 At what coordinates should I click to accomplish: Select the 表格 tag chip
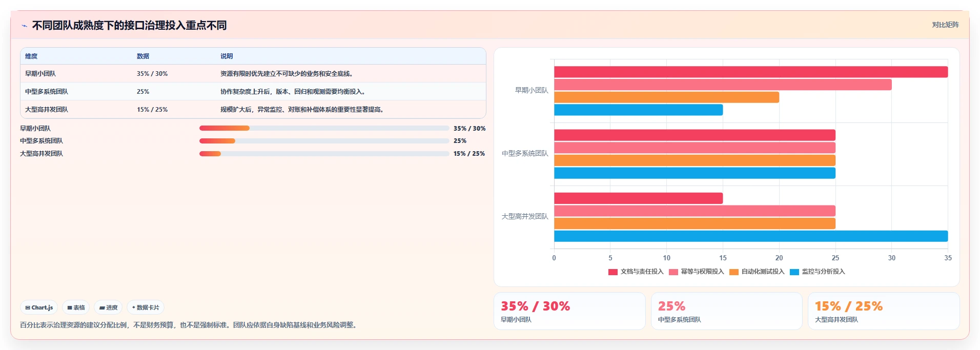pos(76,307)
